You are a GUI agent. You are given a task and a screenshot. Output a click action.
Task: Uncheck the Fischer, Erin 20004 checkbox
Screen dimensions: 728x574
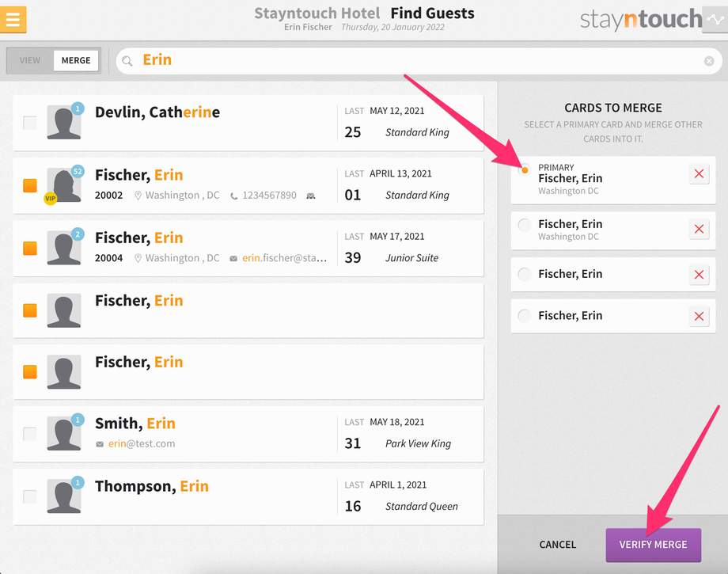coord(30,248)
